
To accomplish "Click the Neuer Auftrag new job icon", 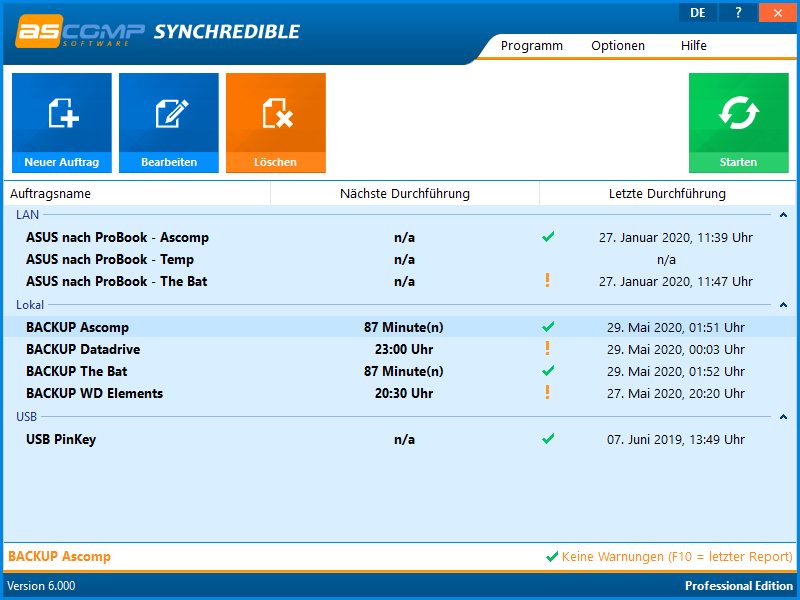I will [62, 113].
